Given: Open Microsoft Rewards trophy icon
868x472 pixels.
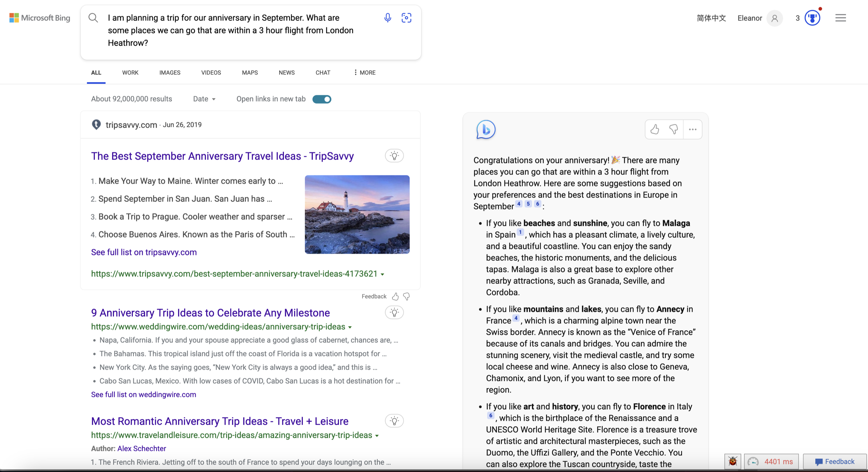Looking at the screenshot, I should point(812,18).
